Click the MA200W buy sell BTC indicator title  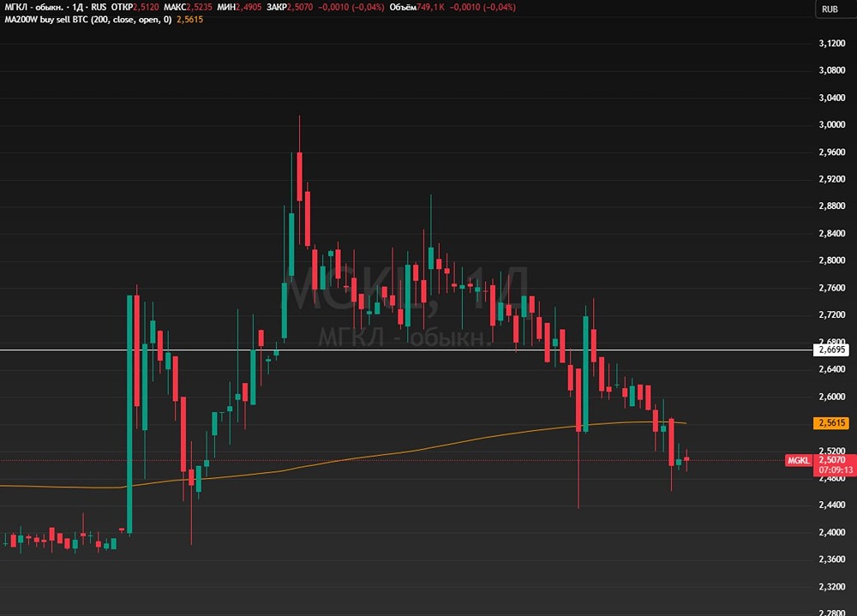point(87,20)
